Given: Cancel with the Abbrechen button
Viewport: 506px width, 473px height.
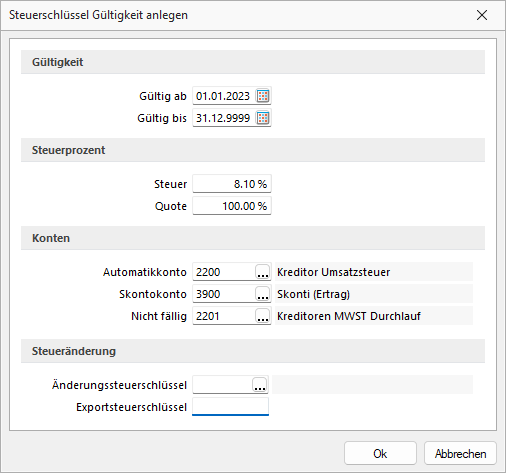Looking at the screenshot, I should click(x=460, y=453).
